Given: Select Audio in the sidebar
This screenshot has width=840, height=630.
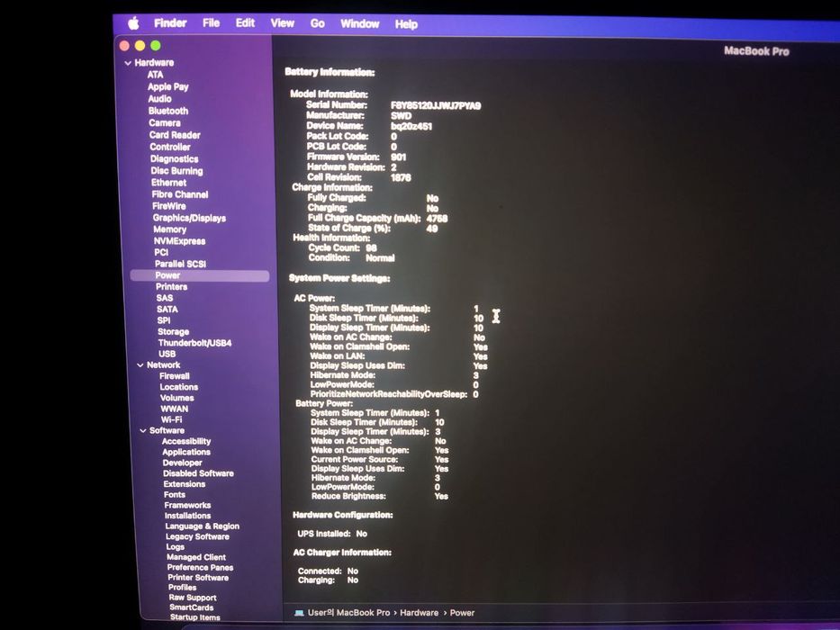Looking at the screenshot, I should (x=159, y=99).
